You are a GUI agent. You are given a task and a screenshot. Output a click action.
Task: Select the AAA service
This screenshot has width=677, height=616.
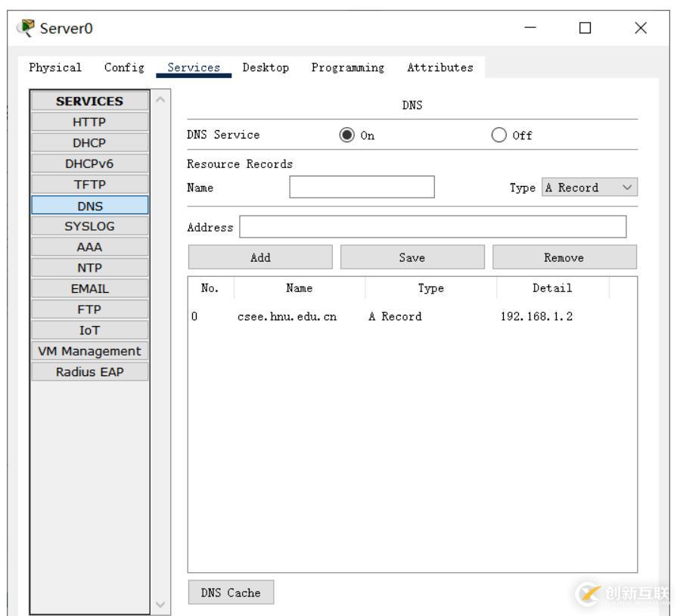tap(90, 247)
